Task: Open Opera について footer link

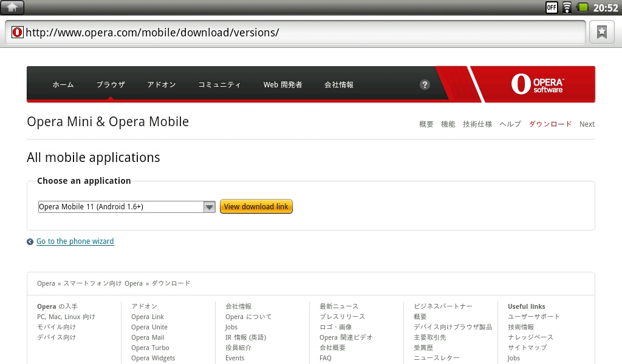Action: (248, 317)
